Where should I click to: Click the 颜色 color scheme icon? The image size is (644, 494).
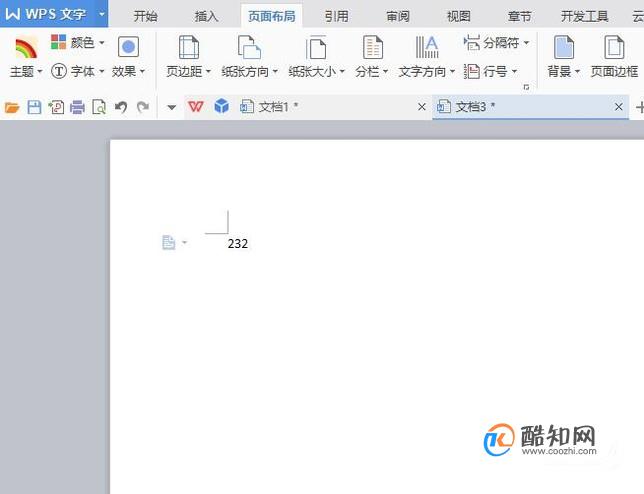pos(58,42)
